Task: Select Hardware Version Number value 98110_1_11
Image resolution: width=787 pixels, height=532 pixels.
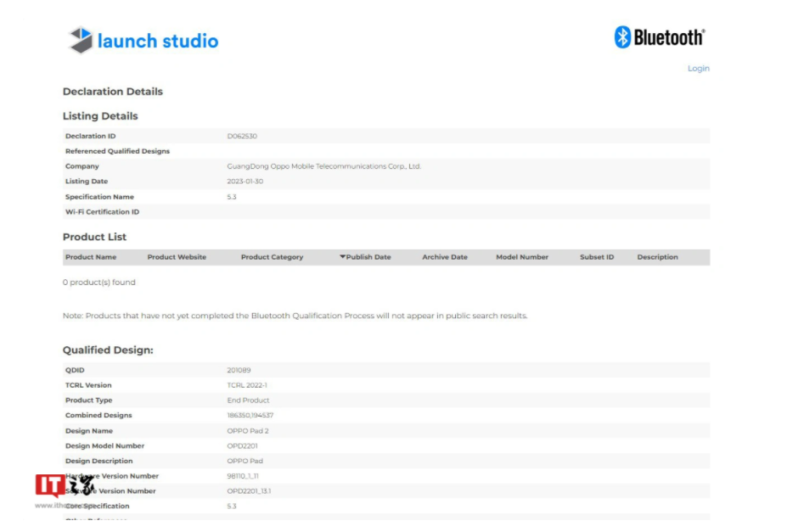Action: tap(243, 476)
